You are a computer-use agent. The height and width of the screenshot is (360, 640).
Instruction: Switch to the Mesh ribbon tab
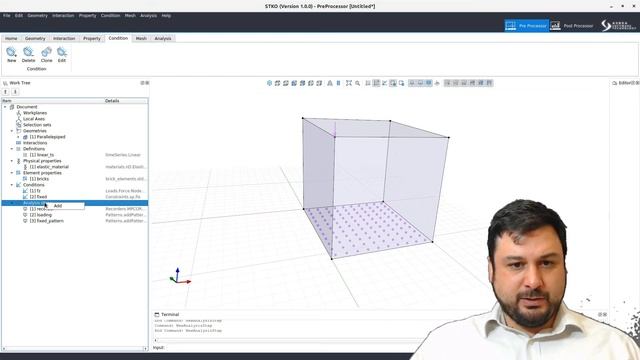pyautogui.click(x=141, y=38)
